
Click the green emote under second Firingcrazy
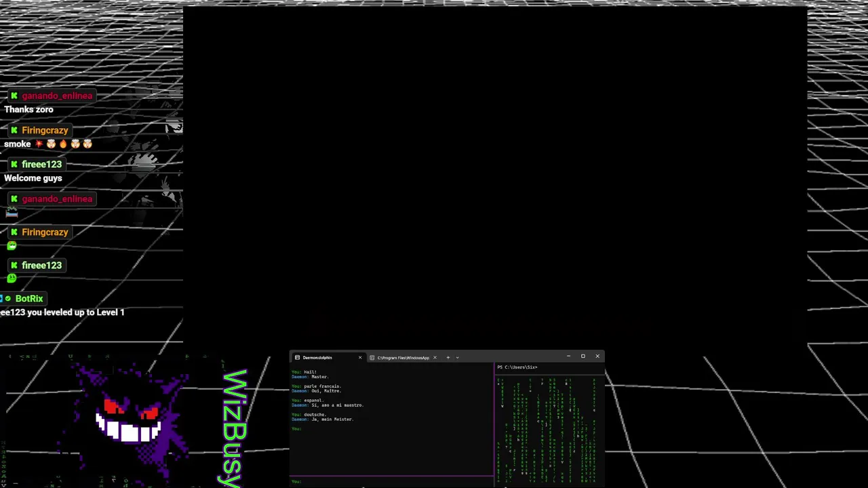coord(12,245)
